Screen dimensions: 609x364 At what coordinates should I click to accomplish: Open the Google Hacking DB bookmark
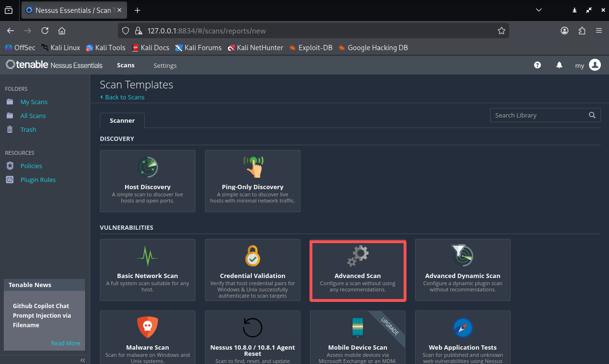tap(373, 48)
